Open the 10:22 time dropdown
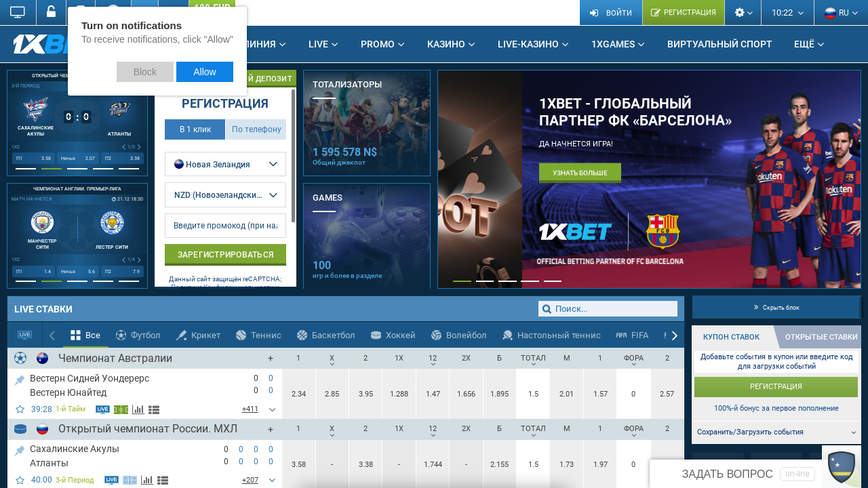 (787, 12)
